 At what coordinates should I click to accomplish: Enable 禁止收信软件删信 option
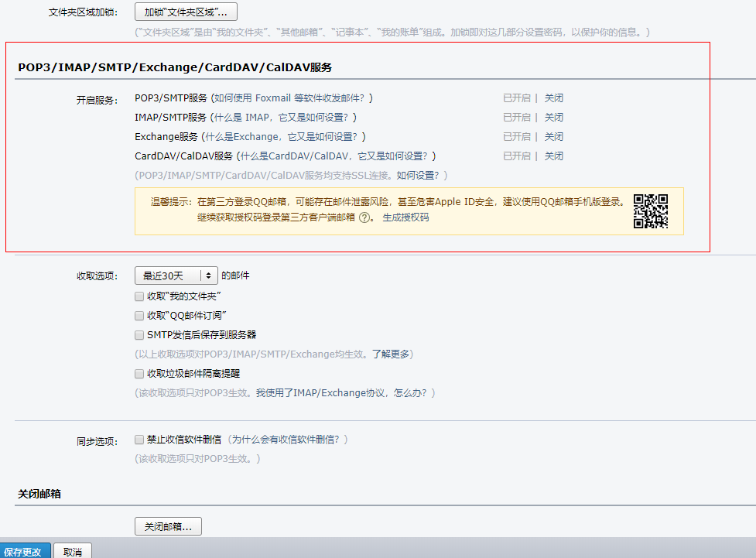coord(139,440)
